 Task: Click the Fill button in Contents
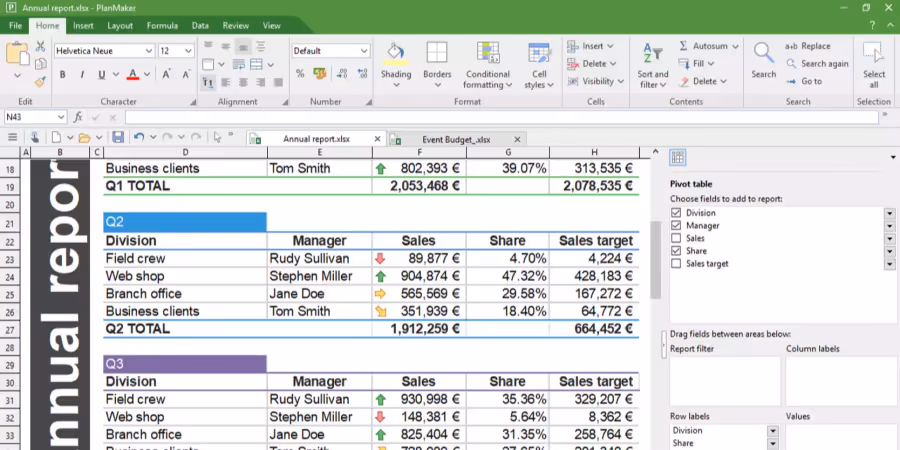(696, 64)
